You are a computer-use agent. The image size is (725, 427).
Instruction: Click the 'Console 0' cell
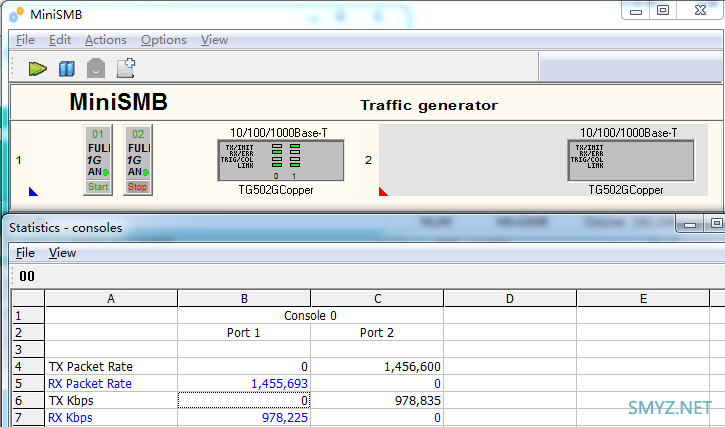(310, 316)
